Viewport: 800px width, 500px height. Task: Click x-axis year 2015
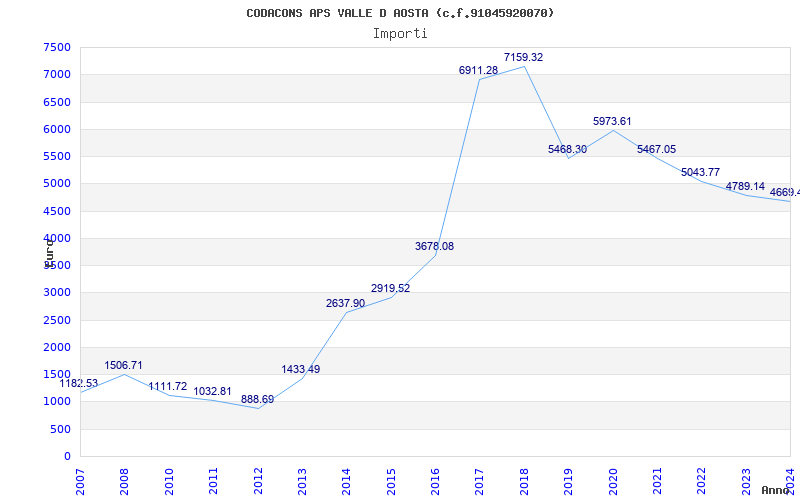391,481
